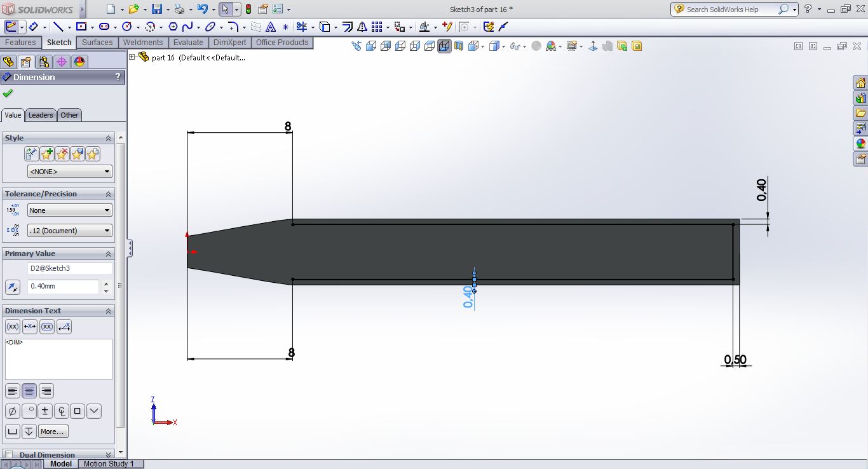Click the Rebuild traffic light icon
This screenshot has width=868, height=469.
coord(248,9)
